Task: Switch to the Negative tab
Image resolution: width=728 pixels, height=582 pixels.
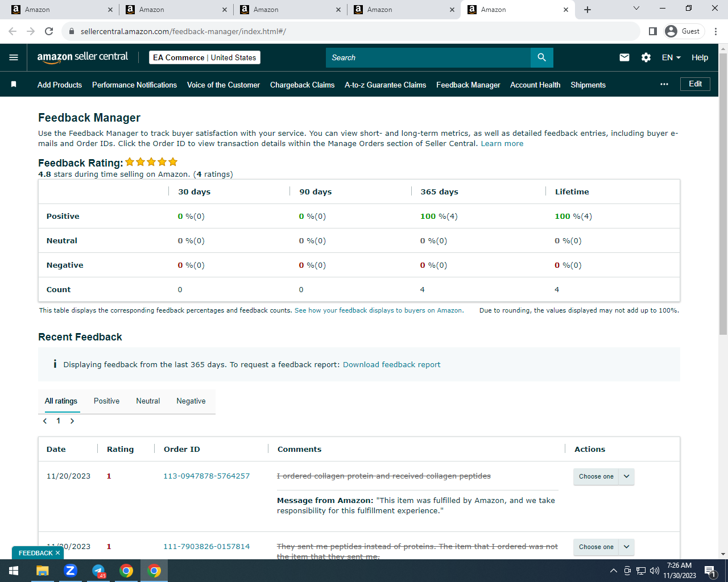Action: click(191, 401)
